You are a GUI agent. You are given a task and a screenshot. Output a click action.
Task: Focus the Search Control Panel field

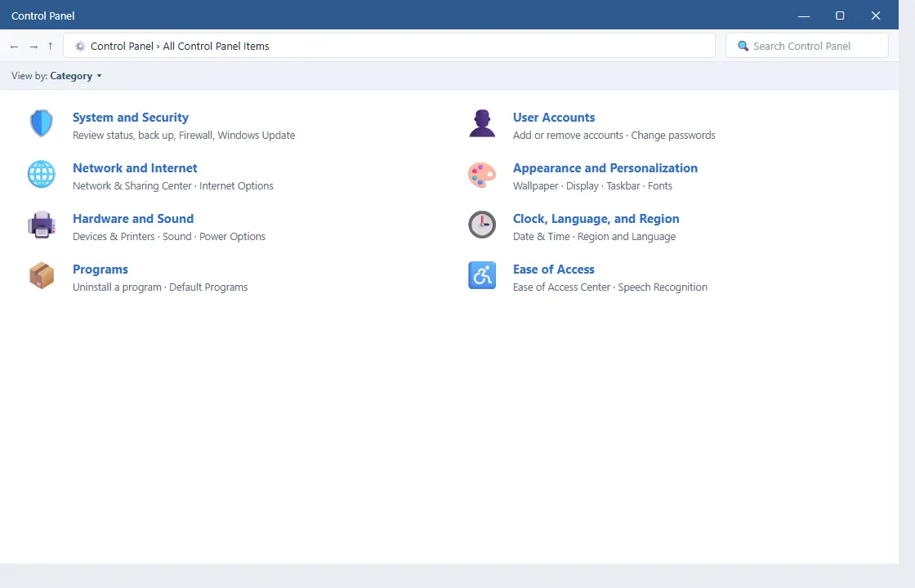[x=807, y=46]
